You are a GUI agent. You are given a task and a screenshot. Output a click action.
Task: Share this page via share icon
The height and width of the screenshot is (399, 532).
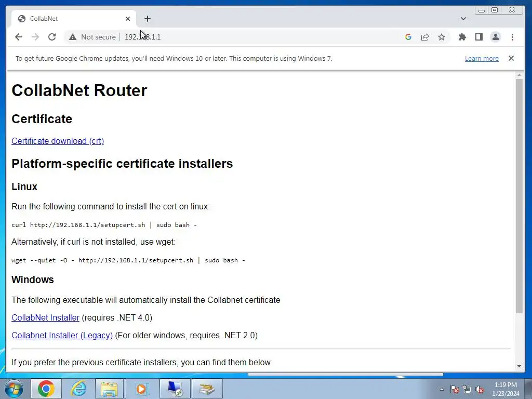coord(425,37)
